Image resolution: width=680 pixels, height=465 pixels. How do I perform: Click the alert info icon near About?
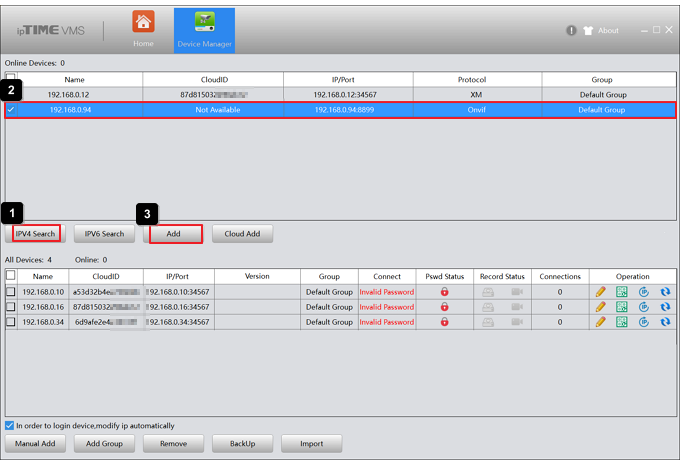pos(571,30)
